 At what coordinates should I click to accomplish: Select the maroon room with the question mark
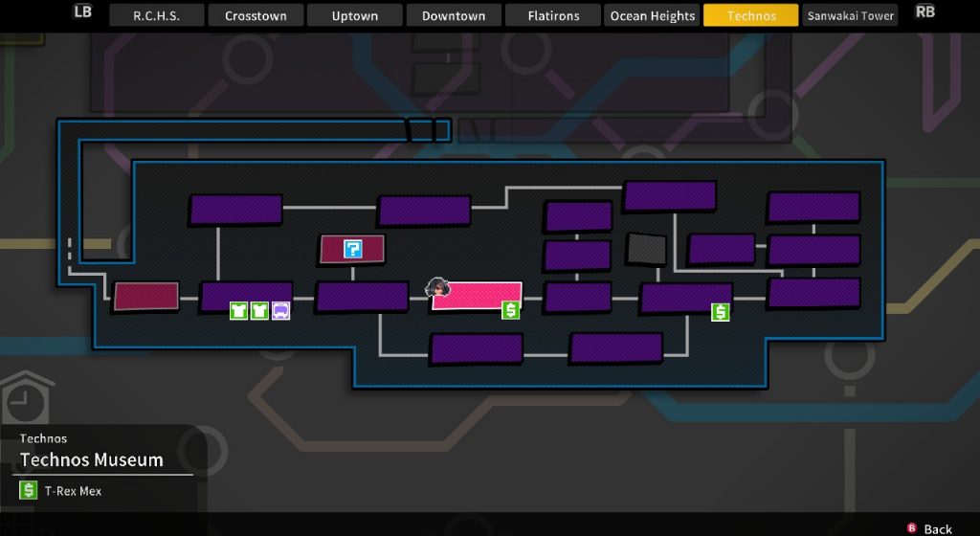click(x=352, y=249)
